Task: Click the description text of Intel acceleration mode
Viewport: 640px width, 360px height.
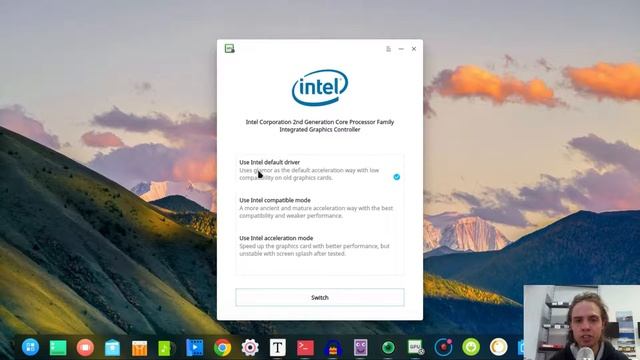Action: pyautogui.click(x=314, y=250)
